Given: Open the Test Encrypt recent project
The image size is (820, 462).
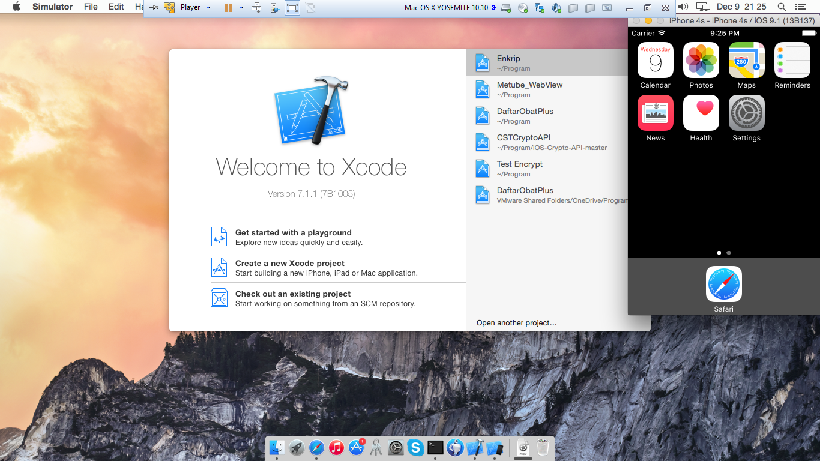Looking at the screenshot, I should (546, 168).
